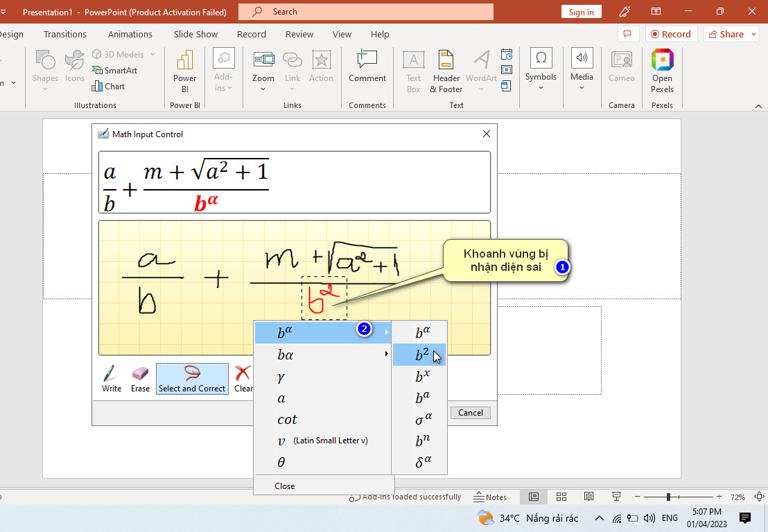The width and height of the screenshot is (768, 532).
Task: Adjust the zoom slider in status bar
Action: pos(669,497)
